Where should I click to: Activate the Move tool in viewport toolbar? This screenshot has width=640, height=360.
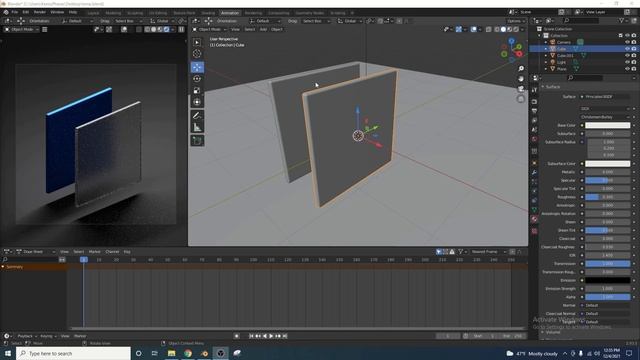tap(197, 67)
